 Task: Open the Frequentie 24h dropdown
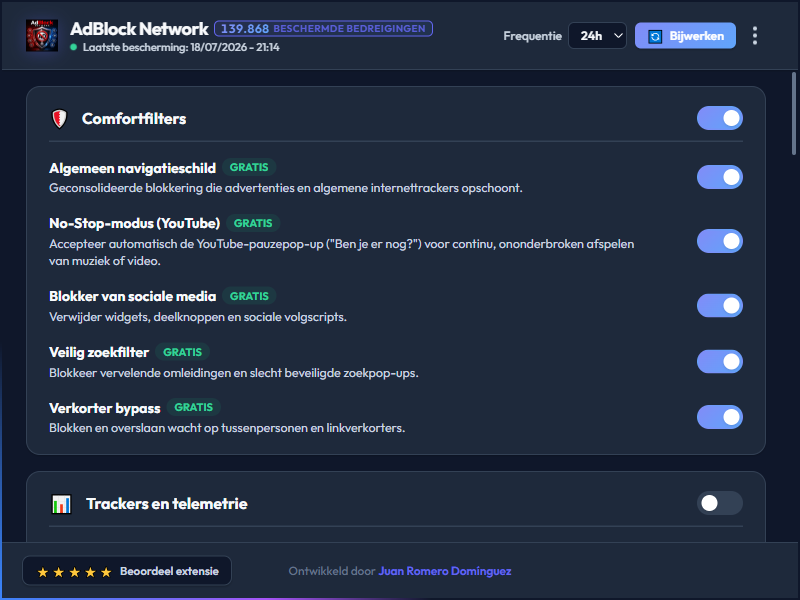(x=597, y=36)
